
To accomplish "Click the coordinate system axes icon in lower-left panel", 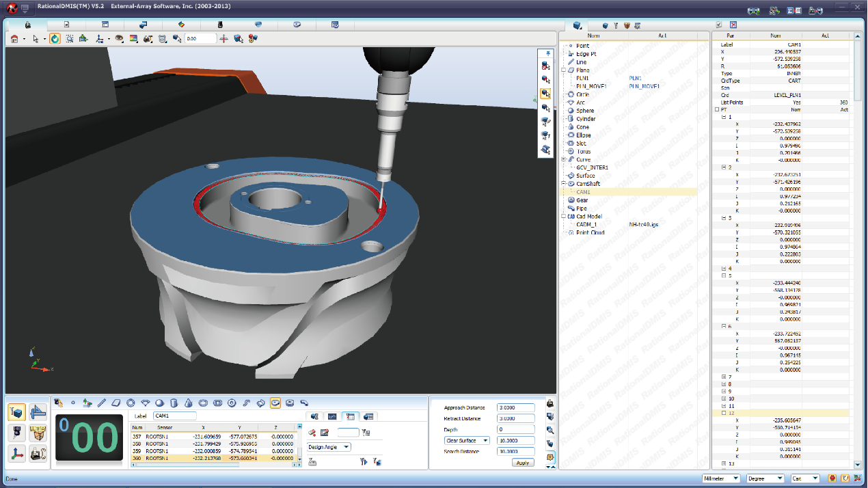I will 17,452.
